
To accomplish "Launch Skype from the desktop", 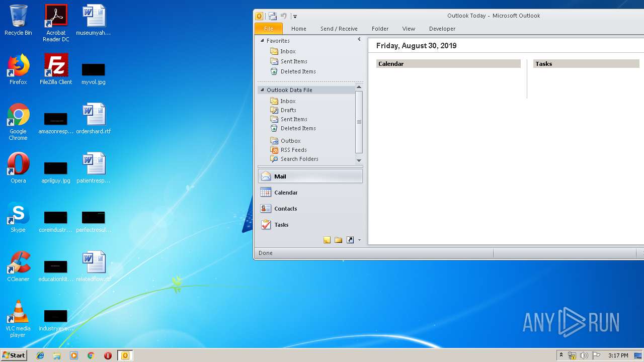I will pos(18,217).
